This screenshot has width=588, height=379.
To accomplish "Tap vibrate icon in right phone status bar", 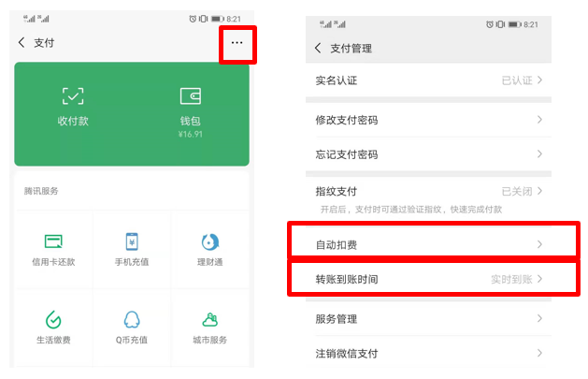I will click(500, 24).
